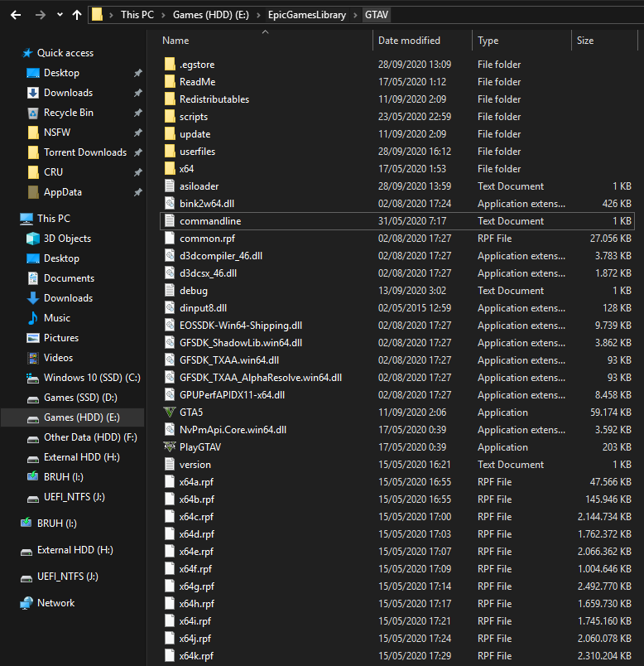Image resolution: width=644 pixels, height=666 pixels.
Task: Select the scripts folder
Action: click(x=193, y=117)
